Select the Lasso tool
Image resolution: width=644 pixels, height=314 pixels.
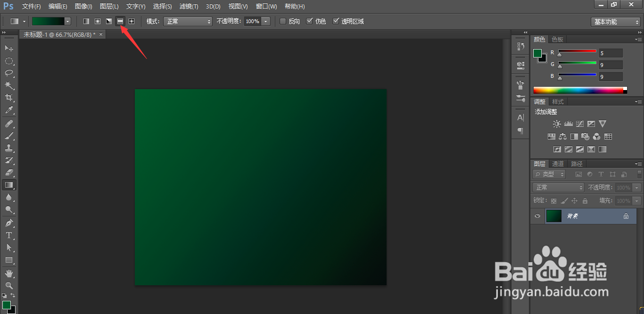point(9,73)
